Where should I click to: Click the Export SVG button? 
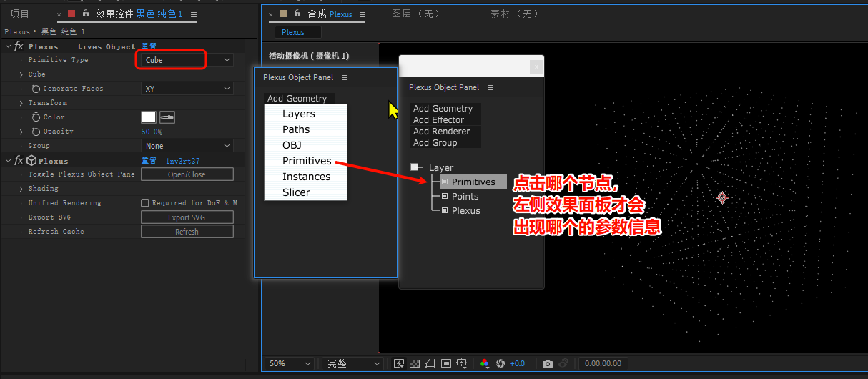[x=187, y=217]
